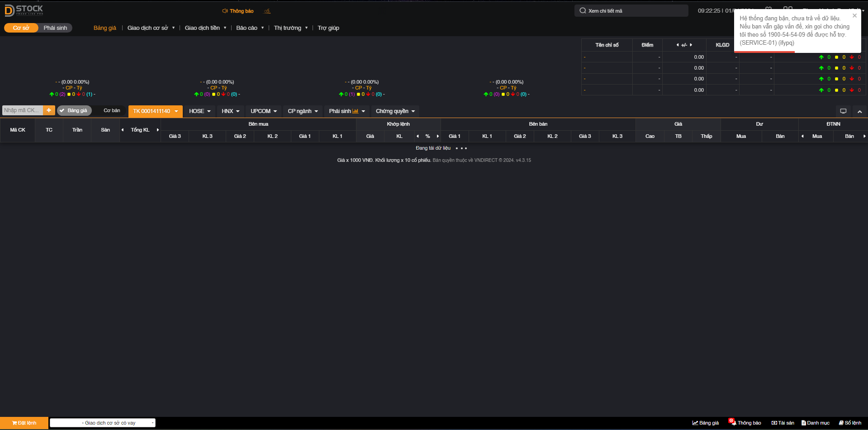Screen dimensions: 868x430
Task: Click the monitor display icon above table
Action: click(843, 111)
